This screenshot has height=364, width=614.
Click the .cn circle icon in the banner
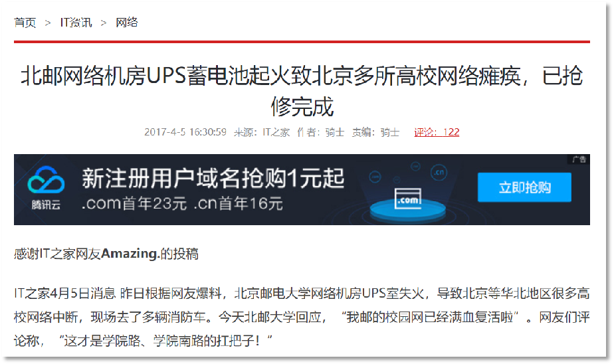(x=439, y=172)
